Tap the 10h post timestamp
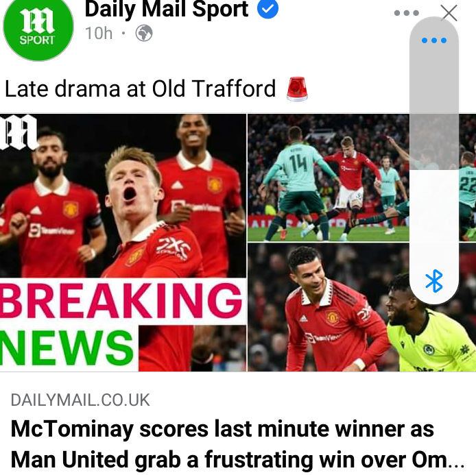The height and width of the screenshot is (475, 476). (99, 33)
